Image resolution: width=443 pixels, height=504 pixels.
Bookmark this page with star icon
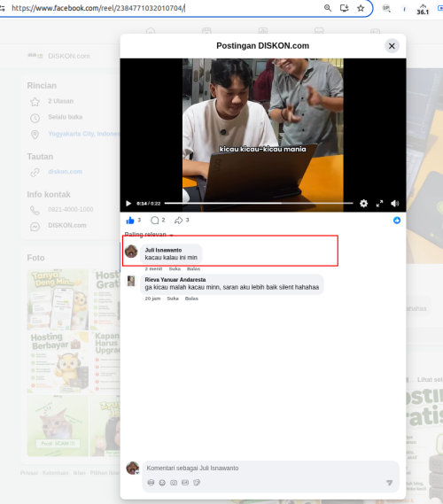[x=361, y=8]
